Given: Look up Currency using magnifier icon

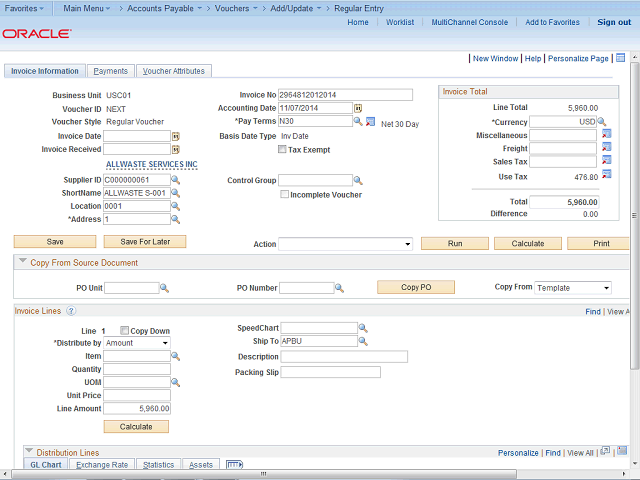Looking at the screenshot, I should click(602, 122).
